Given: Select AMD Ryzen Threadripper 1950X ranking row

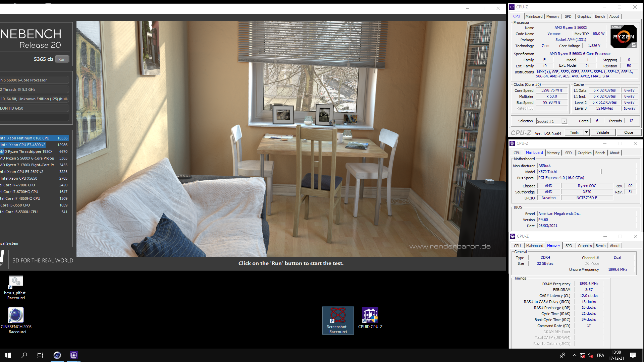Looking at the screenshot, I should pyautogui.click(x=35, y=152).
